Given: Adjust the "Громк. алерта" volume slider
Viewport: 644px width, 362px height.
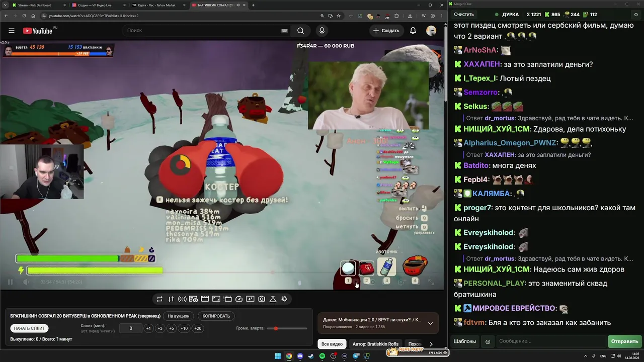Looking at the screenshot, I should click(x=287, y=328).
